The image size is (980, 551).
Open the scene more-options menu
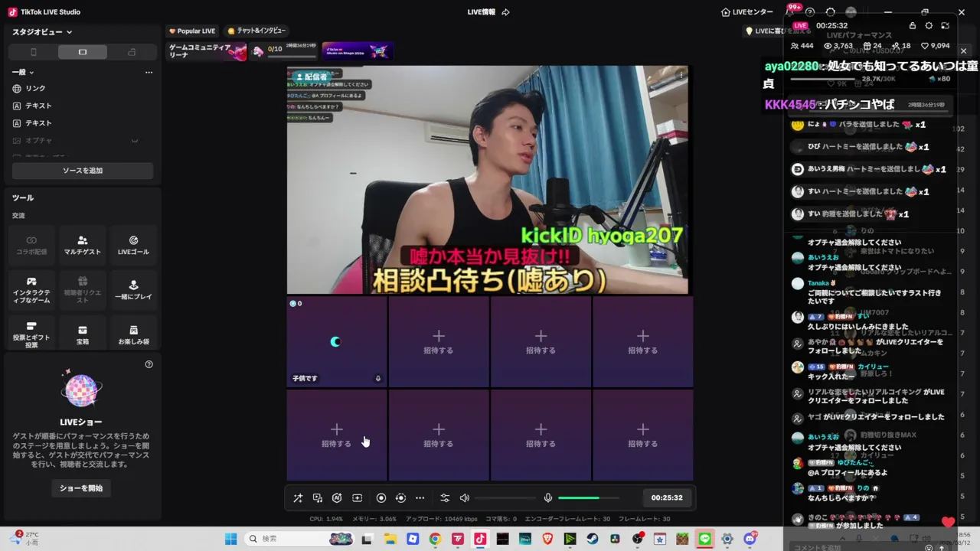click(149, 72)
